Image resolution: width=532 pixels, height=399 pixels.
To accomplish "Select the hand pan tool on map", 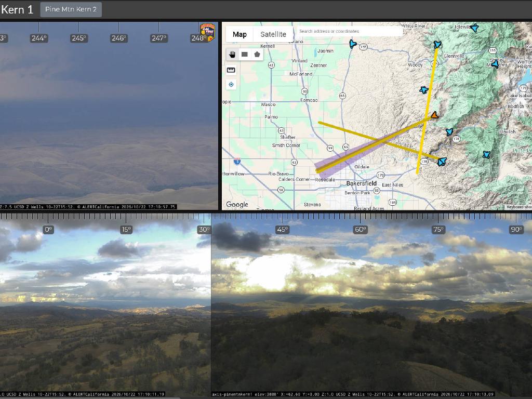I will [x=232, y=54].
